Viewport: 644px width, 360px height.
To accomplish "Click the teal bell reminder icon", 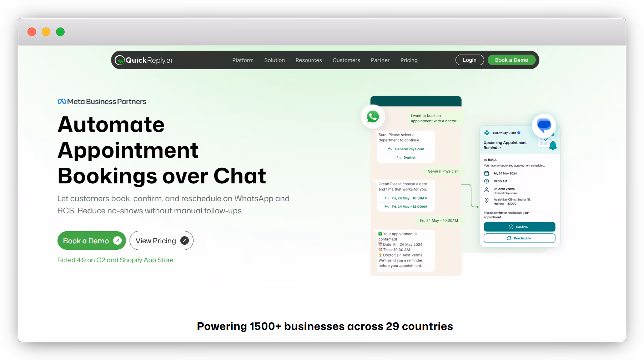I will pyautogui.click(x=553, y=145).
